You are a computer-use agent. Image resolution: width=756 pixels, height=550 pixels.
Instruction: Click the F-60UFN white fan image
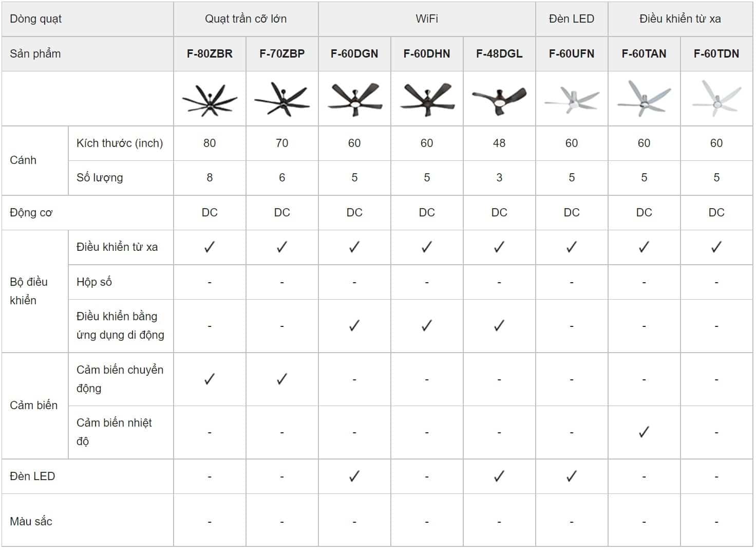pos(572,100)
